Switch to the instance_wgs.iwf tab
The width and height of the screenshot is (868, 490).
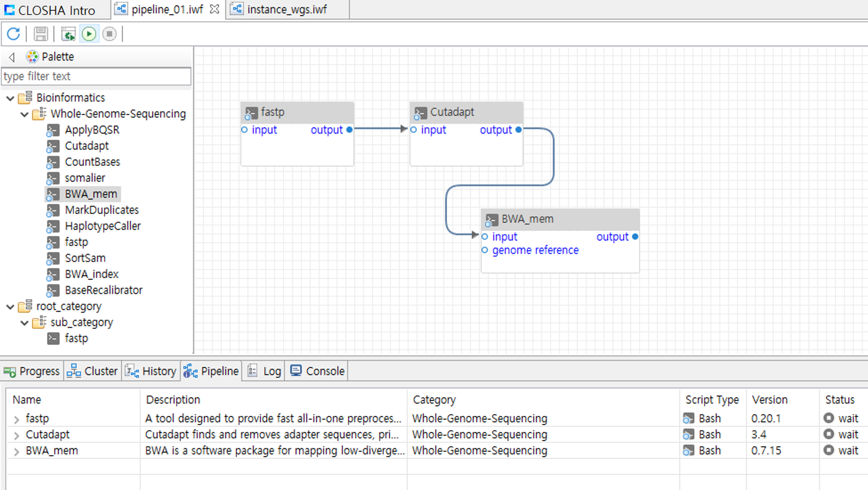pyautogui.click(x=287, y=9)
